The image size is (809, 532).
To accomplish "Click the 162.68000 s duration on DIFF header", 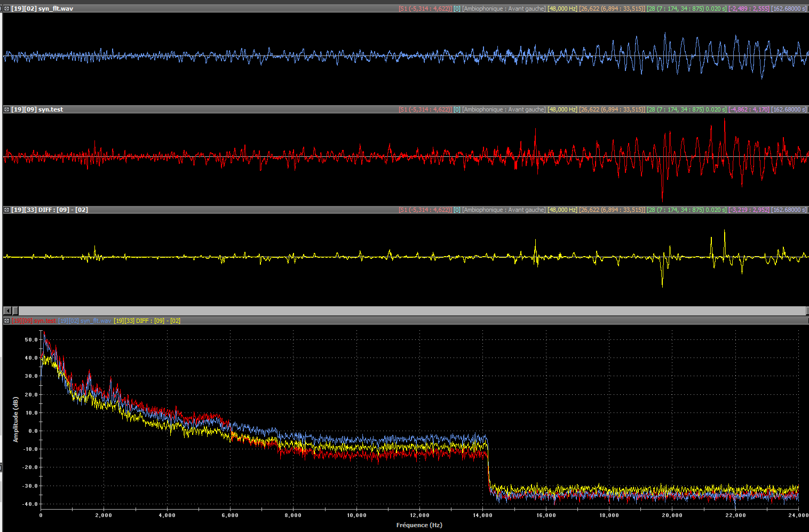I will (789, 210).
